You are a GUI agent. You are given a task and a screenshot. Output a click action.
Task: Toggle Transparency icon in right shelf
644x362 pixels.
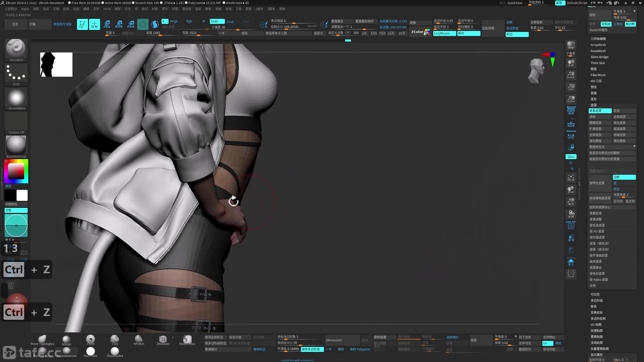[571, 238]
